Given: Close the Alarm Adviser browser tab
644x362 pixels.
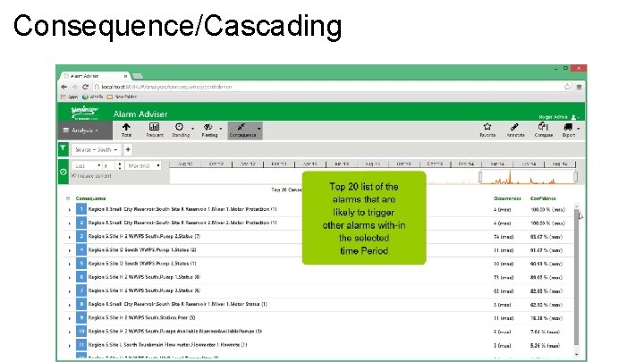Looking at the screenshot, I should click(125, 76).
